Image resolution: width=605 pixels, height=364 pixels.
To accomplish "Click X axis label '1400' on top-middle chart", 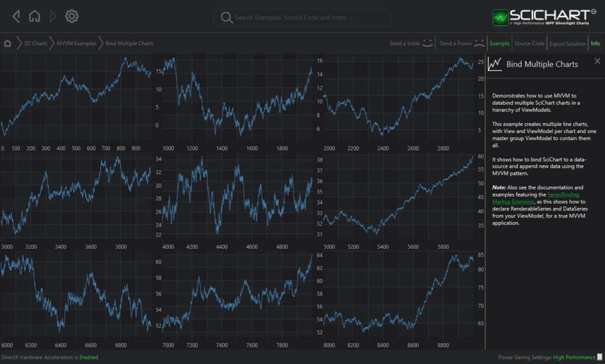I will tap(222, 148).
